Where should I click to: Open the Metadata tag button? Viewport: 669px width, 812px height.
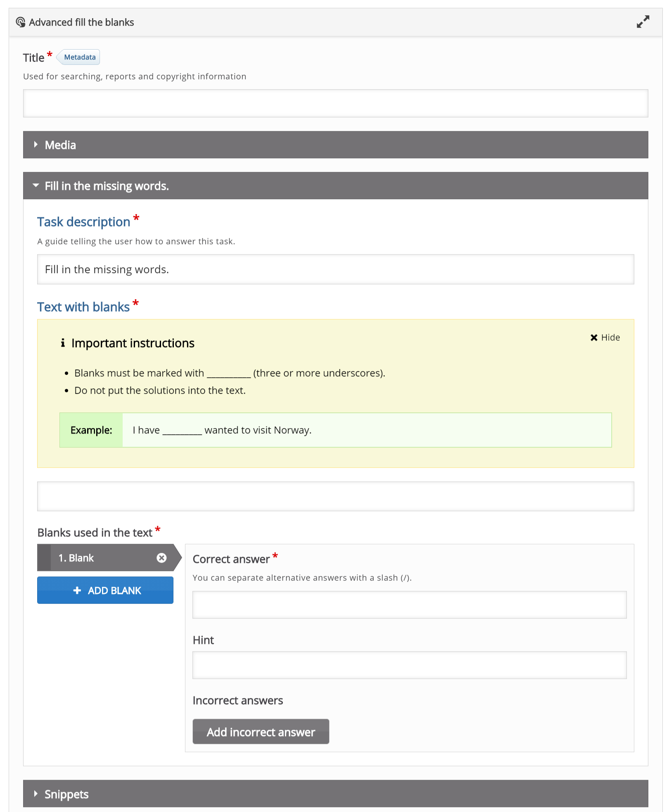78,57
